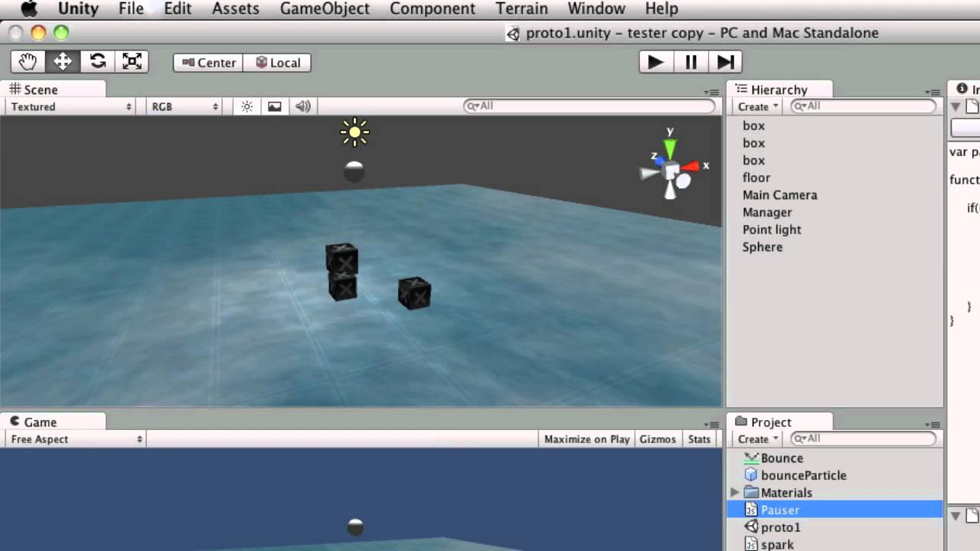Open the Help menu
980x551 pixels.
tap(661, 9)
